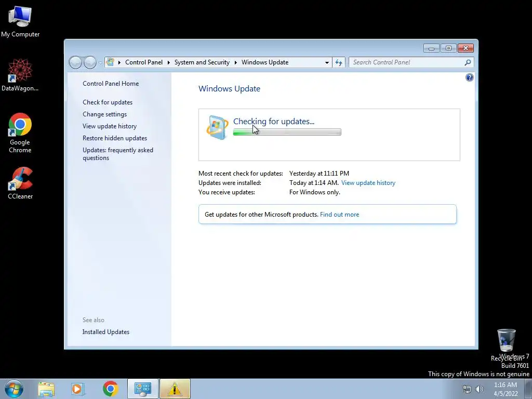Click the network tray icon

coord(467,389)
